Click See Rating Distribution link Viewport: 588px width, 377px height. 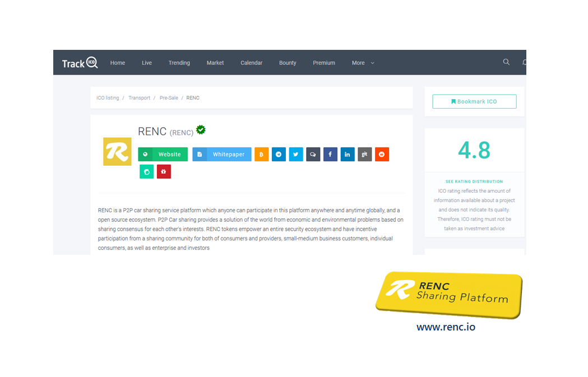click(474, 181)
